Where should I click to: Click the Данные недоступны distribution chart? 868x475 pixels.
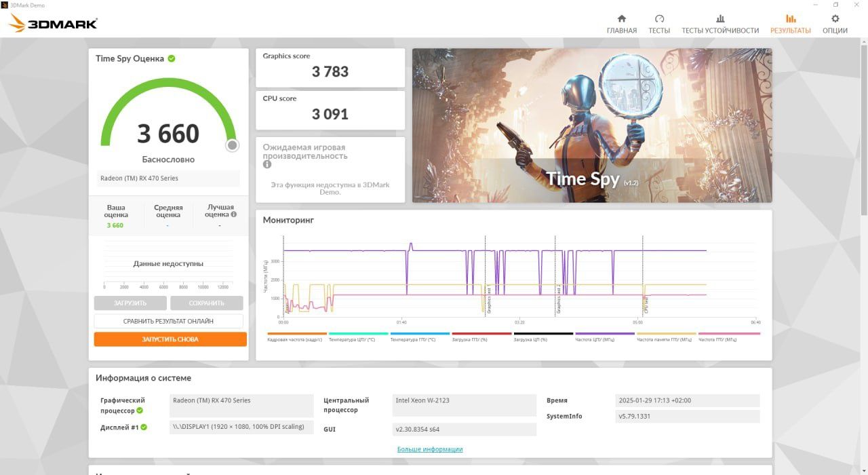(x=168, y=265)
